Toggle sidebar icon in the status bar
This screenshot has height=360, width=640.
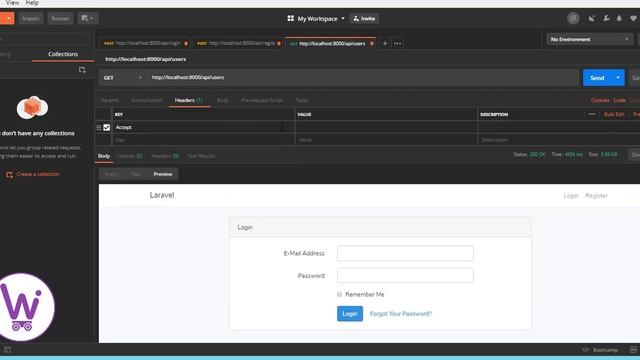pos(7,350)
